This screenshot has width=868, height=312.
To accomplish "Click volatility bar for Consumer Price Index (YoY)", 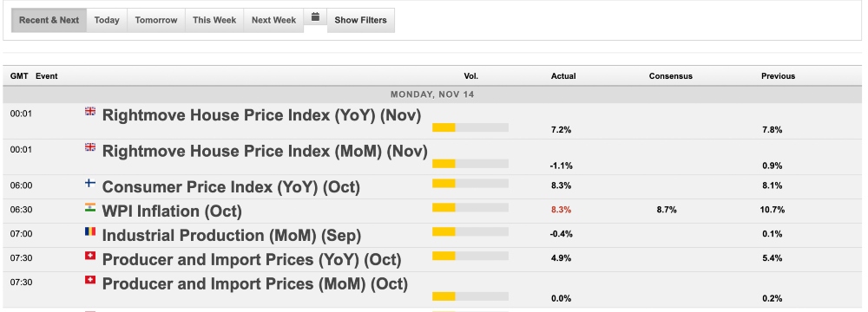I will 470,183.
